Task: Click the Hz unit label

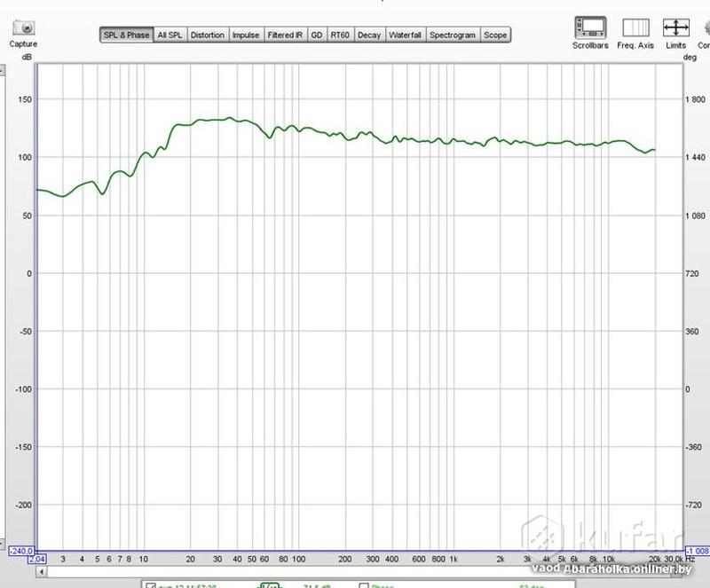Action: [690, 559]
